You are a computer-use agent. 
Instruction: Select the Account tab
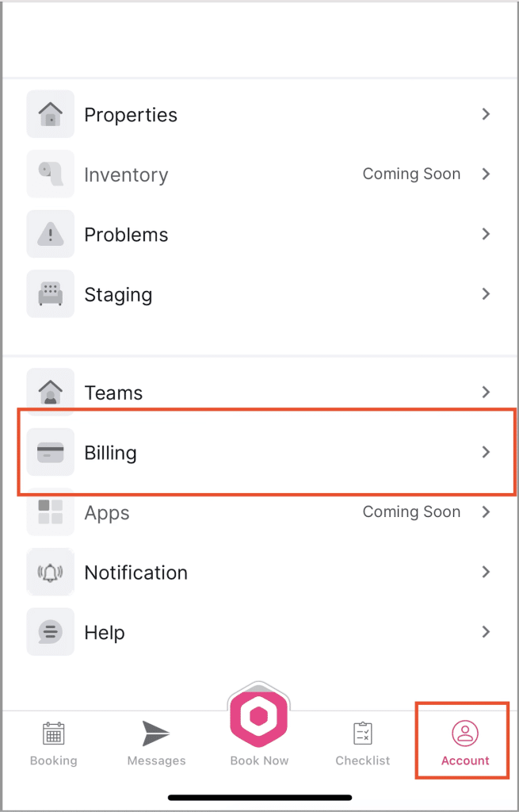pyautogui.click(x=465, y=743)
